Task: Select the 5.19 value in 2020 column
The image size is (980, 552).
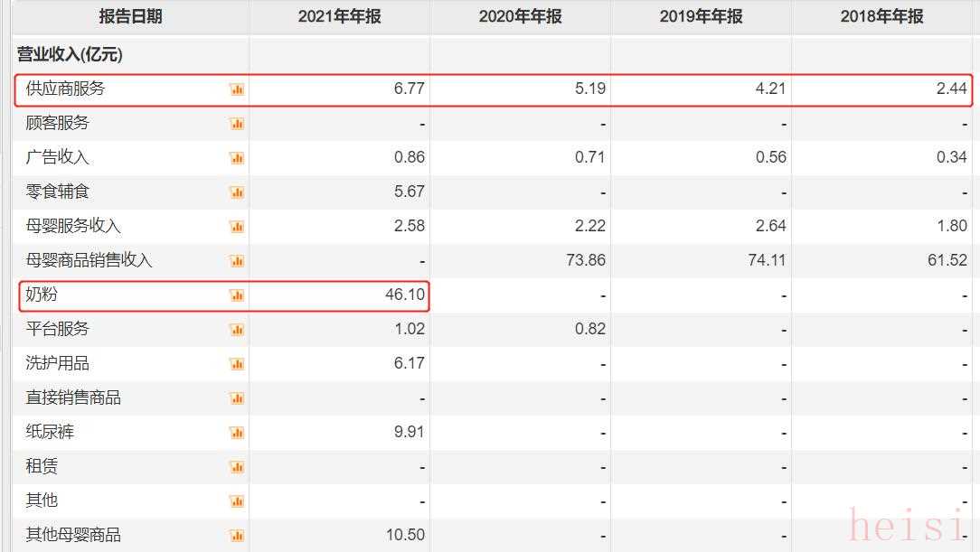Action: pos(590,89)
